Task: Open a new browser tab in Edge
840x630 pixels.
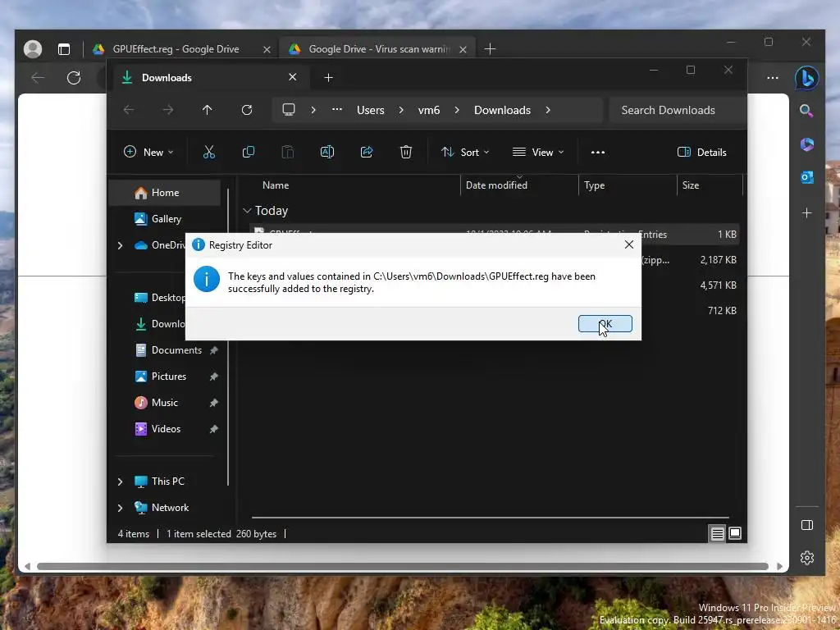Action: (x=490, y=48)
